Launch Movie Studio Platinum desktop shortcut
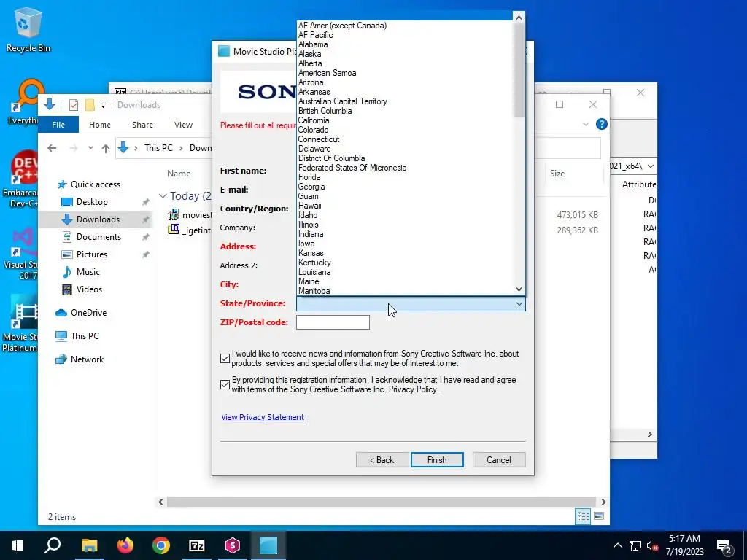 (20, 324)
